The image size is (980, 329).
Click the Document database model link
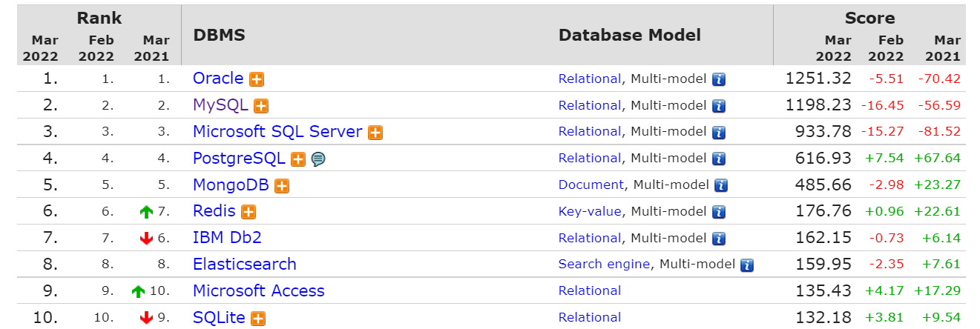pyautogui.click(x=591, y=185)
